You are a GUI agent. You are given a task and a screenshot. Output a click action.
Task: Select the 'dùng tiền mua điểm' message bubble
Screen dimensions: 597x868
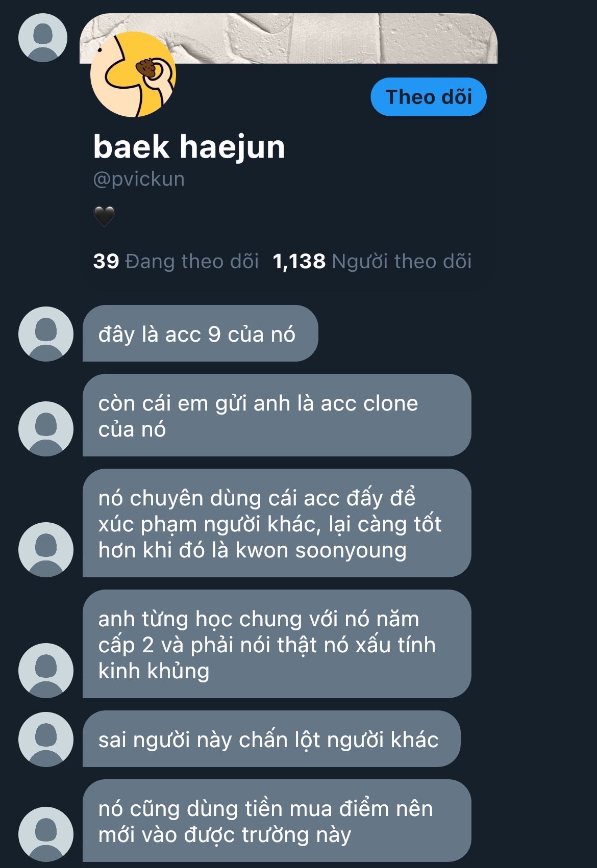click(x=277, y=821)
